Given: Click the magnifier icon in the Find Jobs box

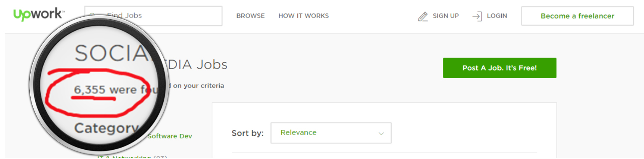Looking at the screenshot, I should pos(92,16).
